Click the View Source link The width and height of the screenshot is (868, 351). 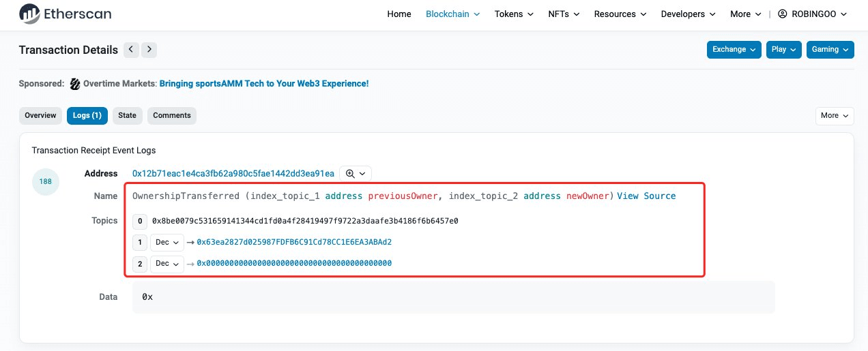coord(646,196)
